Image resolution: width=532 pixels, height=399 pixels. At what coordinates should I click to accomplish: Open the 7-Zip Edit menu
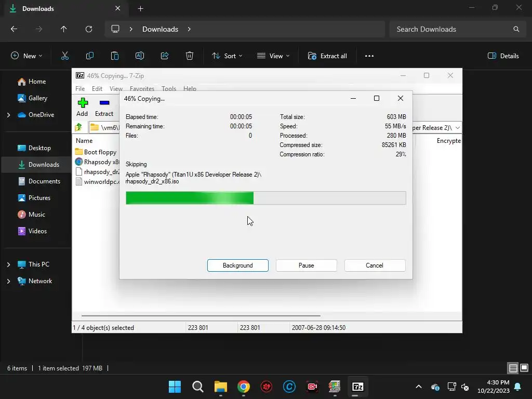97,88
